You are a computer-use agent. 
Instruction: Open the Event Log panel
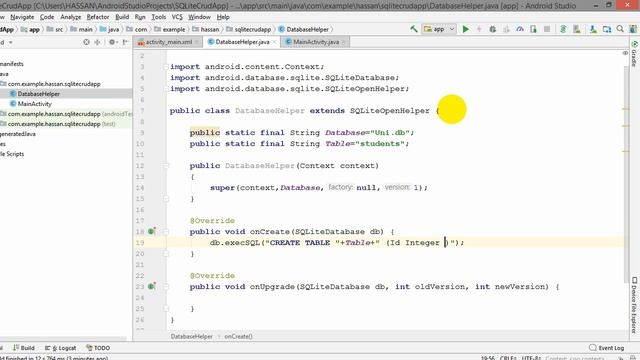(607, 348)
